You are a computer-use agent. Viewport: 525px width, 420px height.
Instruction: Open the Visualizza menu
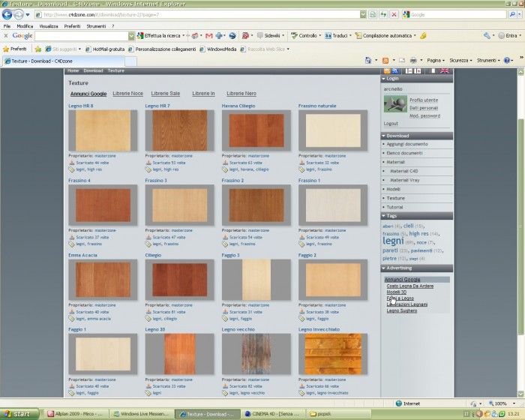click(x=49, y=26)
